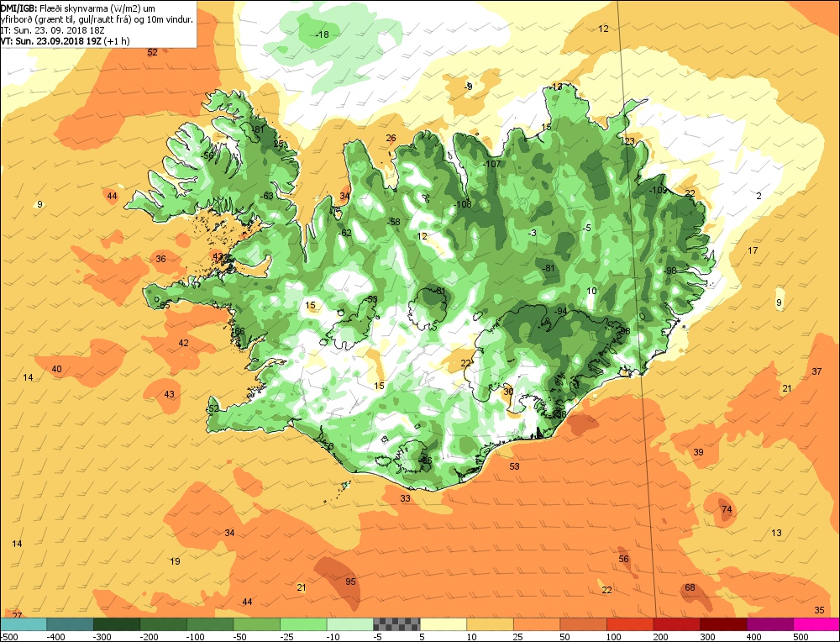This screenshot has width=840, height=642.
Task: Click the '-65' value on the Snæfellsnes peninsula
Action: tap(164, 305)
